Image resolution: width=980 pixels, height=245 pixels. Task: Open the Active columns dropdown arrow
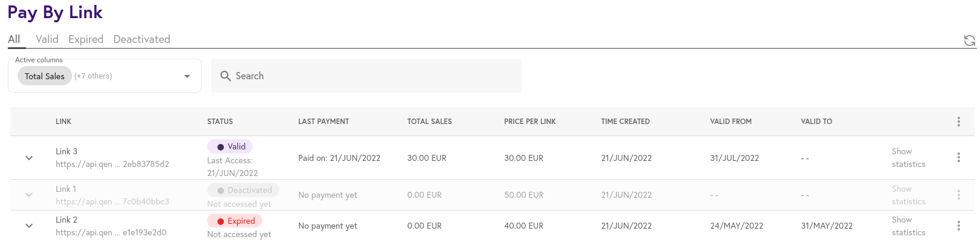pos(187,76)
